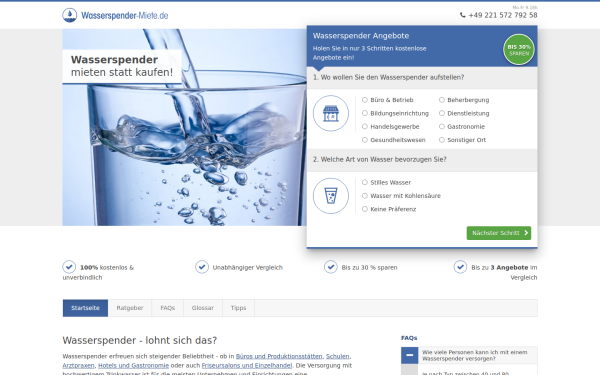Click the 'Wasserspender Angebote' form heading

point(361,36)
